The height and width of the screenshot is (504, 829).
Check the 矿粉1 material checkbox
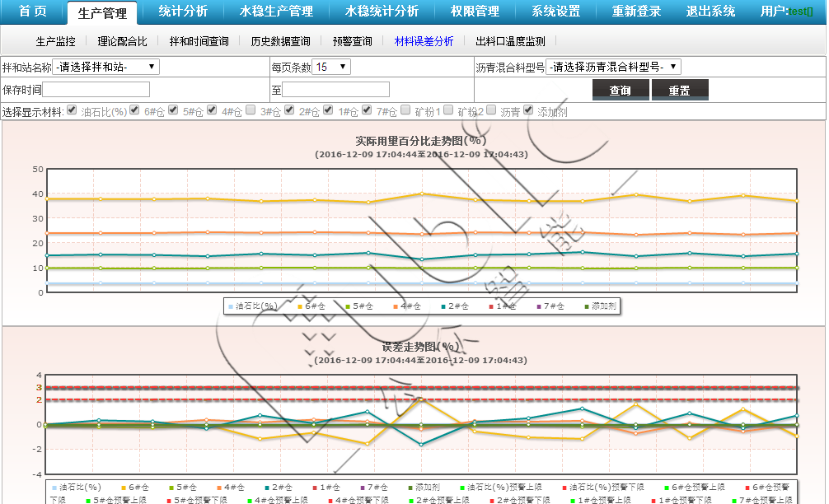click(x=405, y=110)
